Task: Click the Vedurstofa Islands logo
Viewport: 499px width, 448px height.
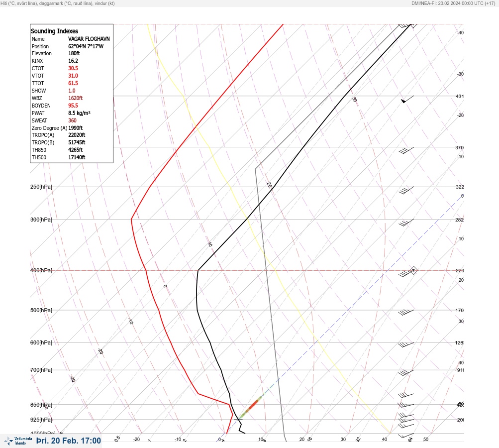Action: 18,441
